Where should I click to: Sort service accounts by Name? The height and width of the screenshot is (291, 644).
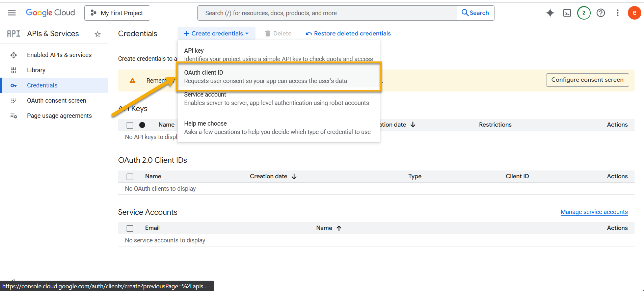[x=329, y=228]
